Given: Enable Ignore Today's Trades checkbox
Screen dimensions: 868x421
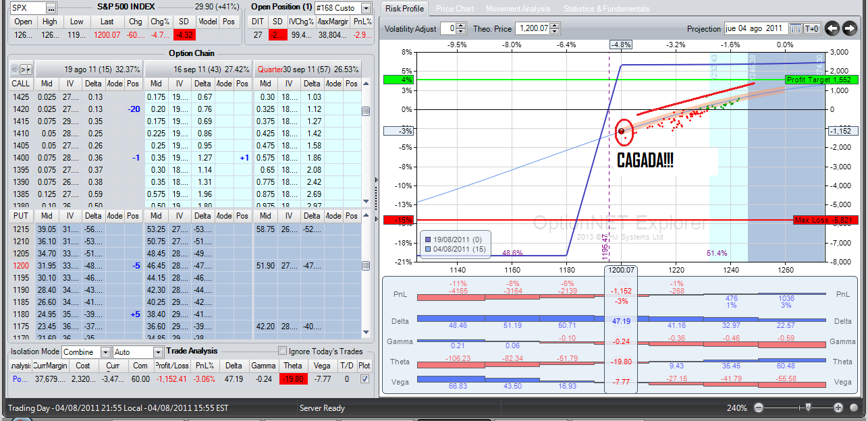Looking at the screenshot, I should coord(283,351).
